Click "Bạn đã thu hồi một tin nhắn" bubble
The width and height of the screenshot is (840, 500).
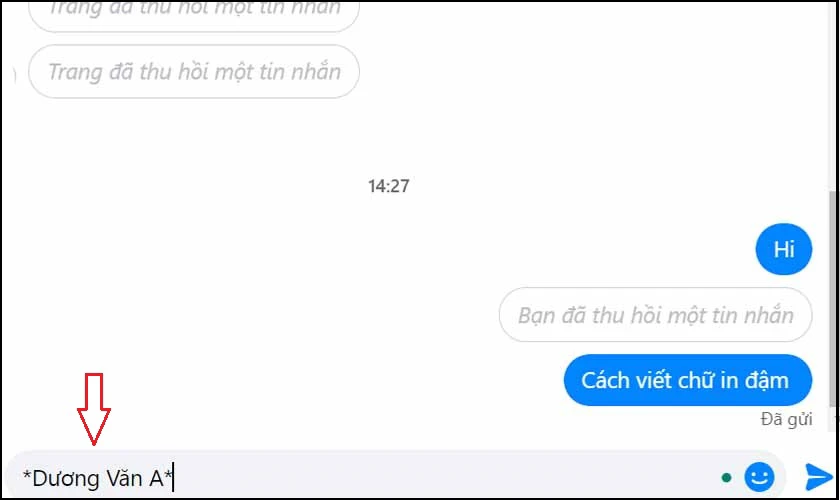[656, 315]
